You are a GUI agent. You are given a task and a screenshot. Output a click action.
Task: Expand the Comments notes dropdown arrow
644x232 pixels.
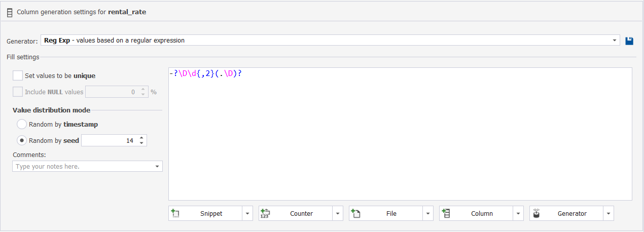point(157,166)
